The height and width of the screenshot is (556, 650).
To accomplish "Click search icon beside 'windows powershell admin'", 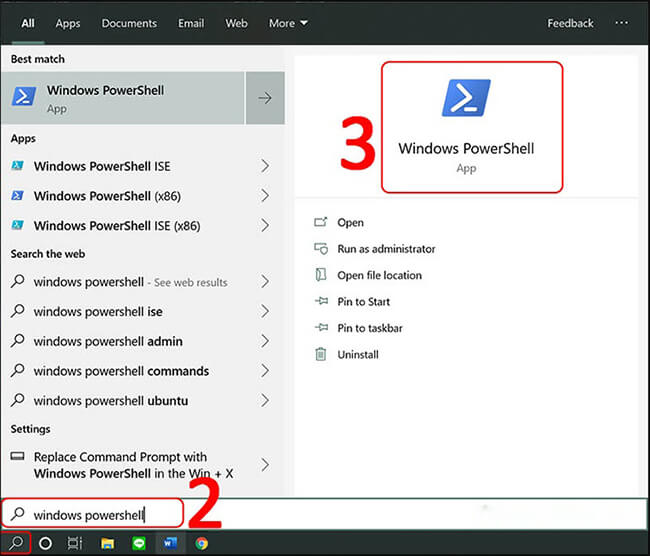I will coord(17,340).
